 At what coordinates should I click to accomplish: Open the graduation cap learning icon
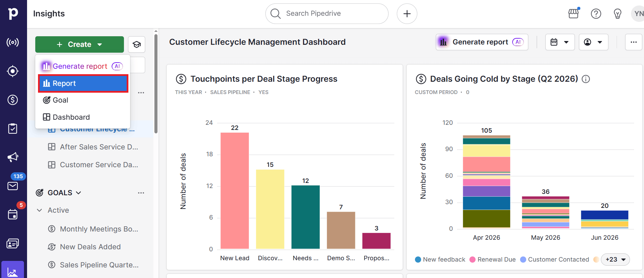(137, 44)
